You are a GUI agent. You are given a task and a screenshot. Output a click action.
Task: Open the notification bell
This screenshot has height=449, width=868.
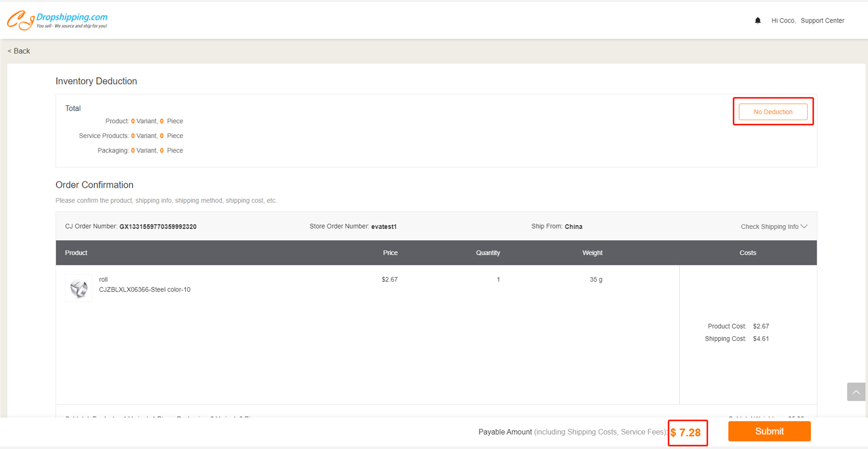click(757, 20)
